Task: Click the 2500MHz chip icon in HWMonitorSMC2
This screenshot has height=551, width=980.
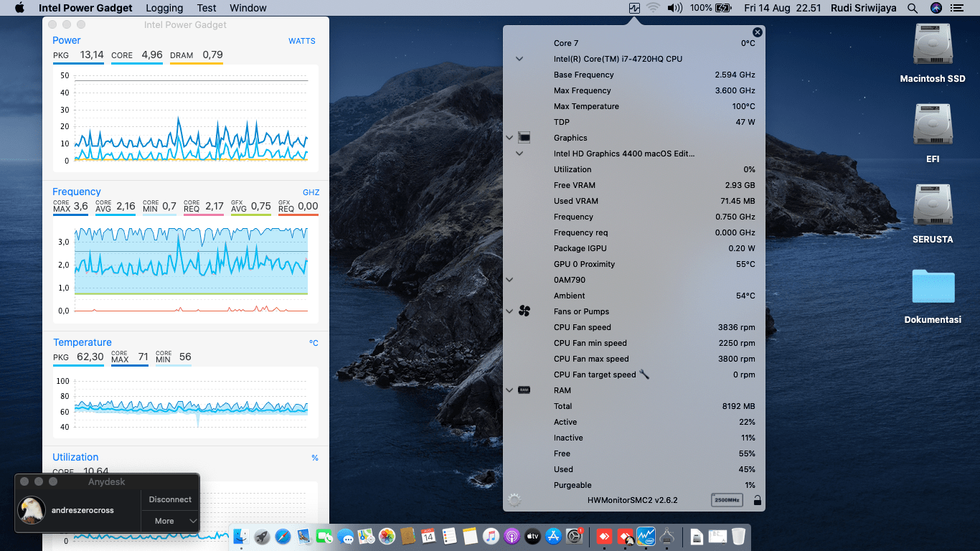Action: tap(727, 500)
